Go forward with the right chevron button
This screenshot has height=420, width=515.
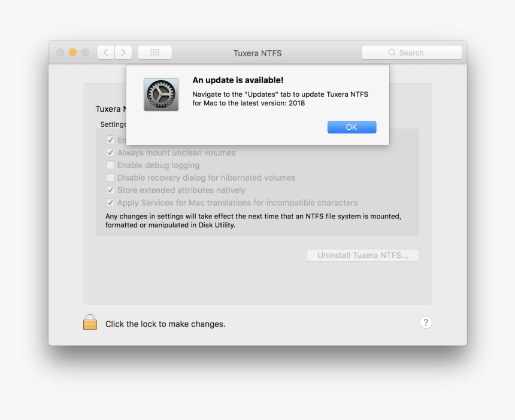[123, 53]
